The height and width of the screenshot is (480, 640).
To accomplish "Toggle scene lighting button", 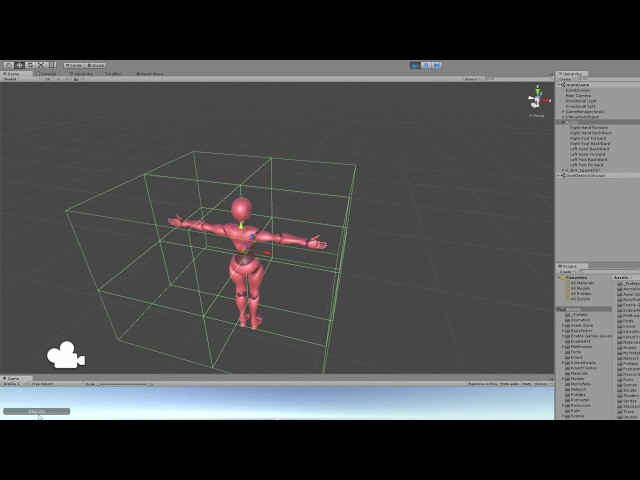I will tap(58, 79).
